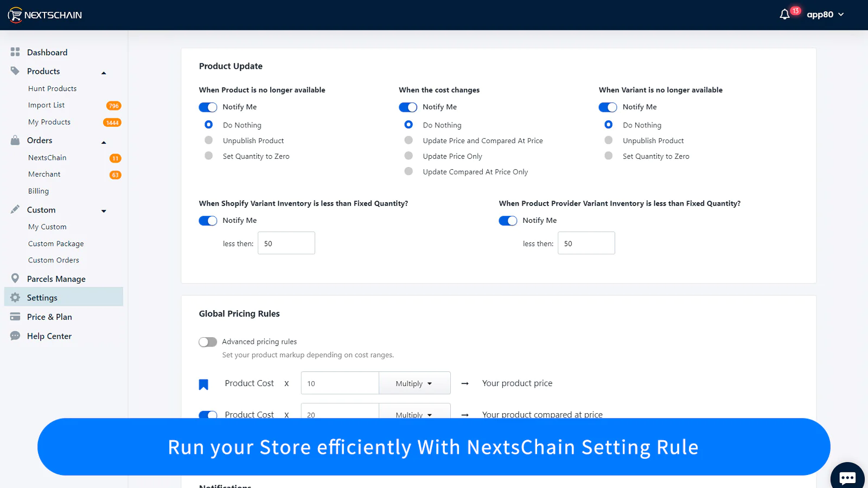Viewport: 868px width, 488px height.
Task: Toggle Notify Me for product no longer available
Action: point(208,107)
